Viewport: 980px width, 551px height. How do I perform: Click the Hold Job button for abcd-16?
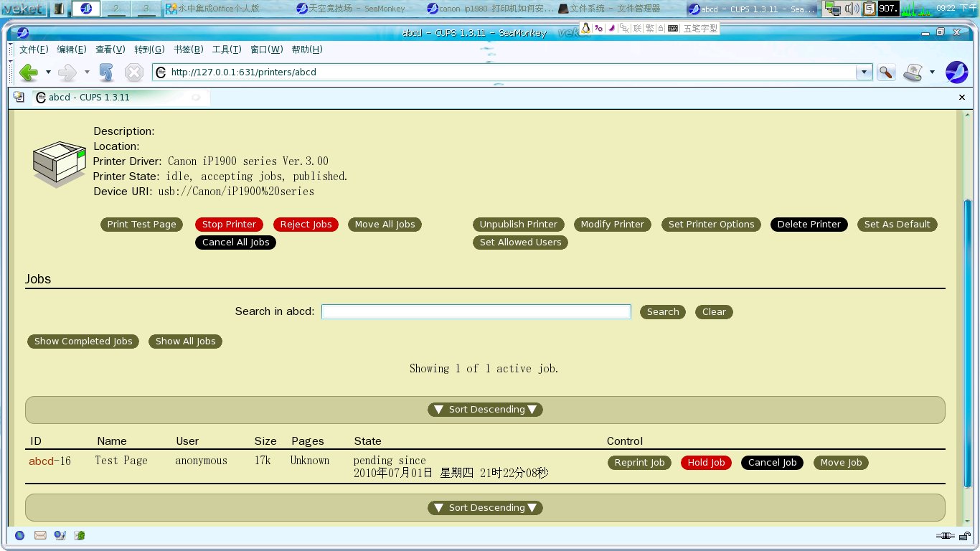706,463
